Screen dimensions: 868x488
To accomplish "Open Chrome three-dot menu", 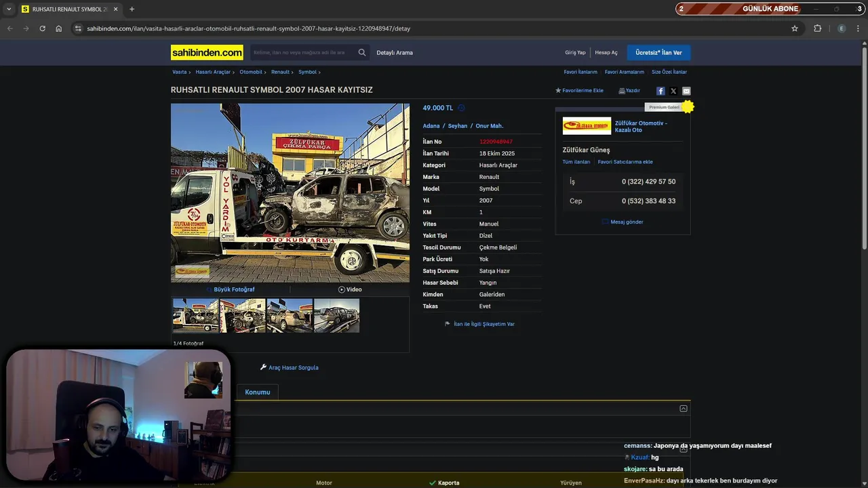I will pos(858,28).
